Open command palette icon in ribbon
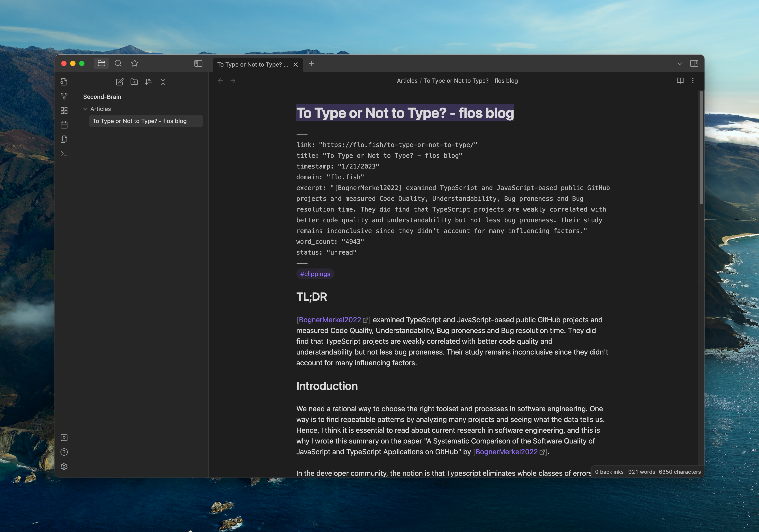Viewport: 759px width, 532px height. tap(64, 154)
